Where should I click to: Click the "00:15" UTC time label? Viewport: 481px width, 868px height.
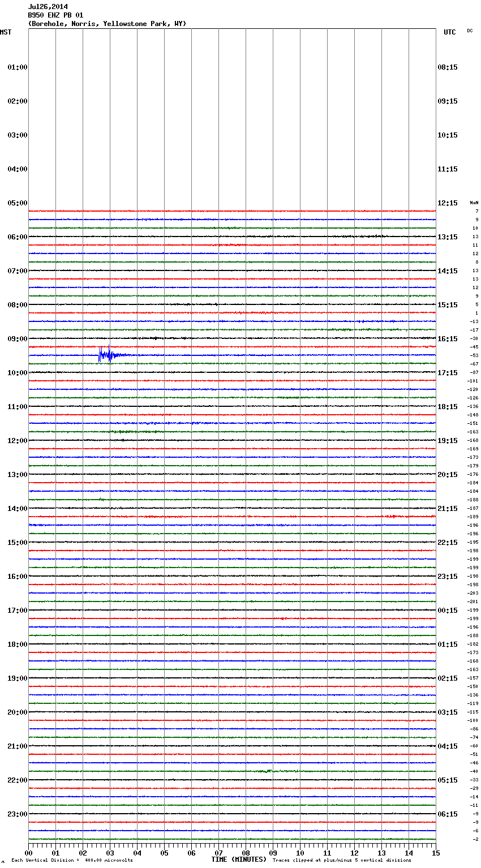pyautogui.click(x=448, y=611)
